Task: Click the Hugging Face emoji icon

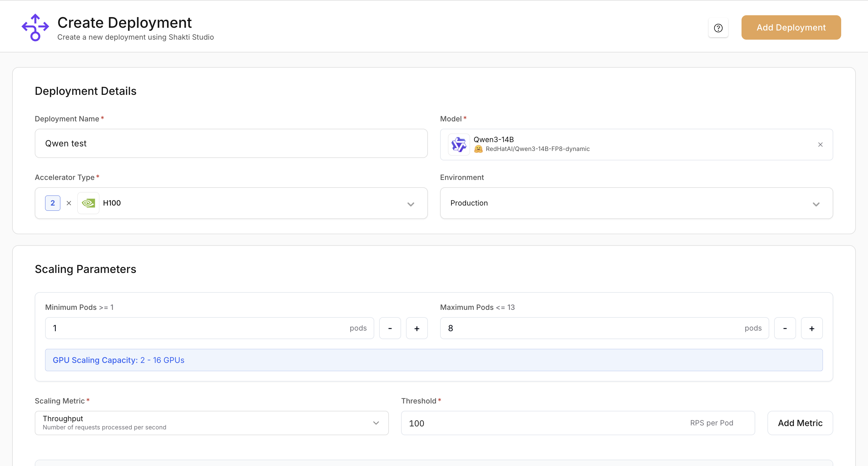Action: pos(478,149)
